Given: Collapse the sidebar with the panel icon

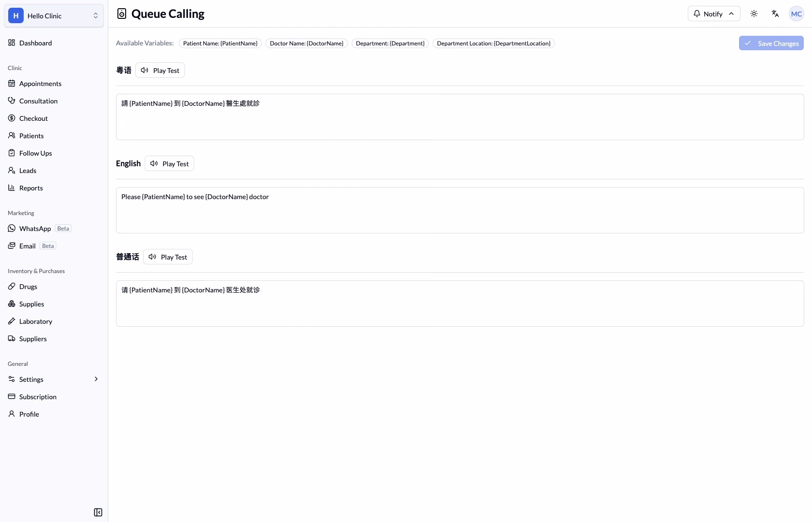Looking at the screenshot, I should pyautogui.click(x=98, y=512).
